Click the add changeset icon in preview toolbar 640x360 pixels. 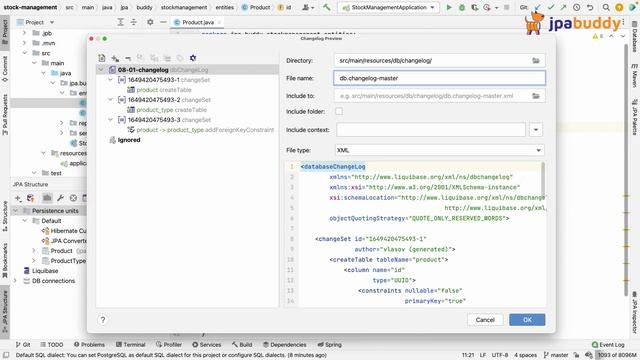(115, 58)
